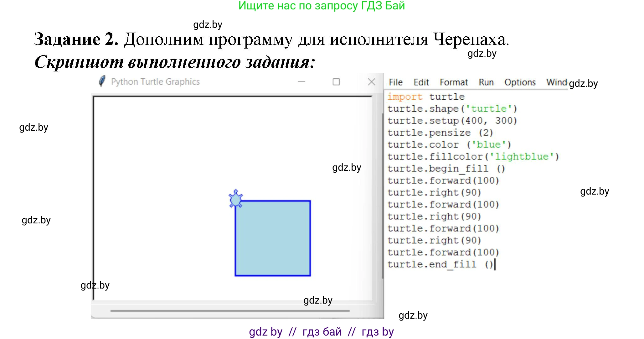Place cursor on the import turtle line
This screenshot has width=644, height=339.
[426, 97]
